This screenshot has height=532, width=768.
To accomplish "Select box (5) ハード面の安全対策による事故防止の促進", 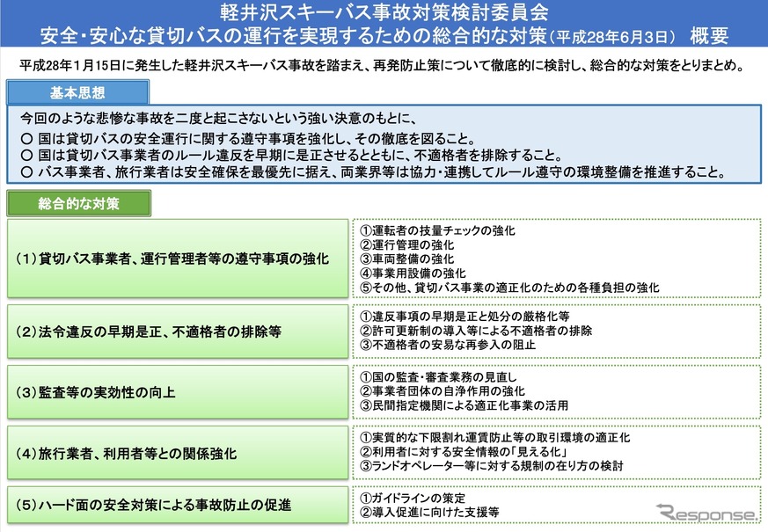I will [176, 505].
